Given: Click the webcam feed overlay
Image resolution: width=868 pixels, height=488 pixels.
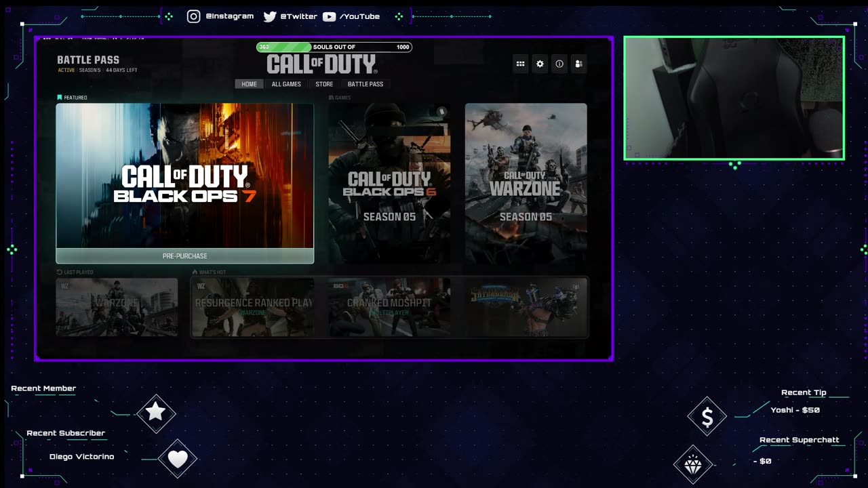Looking at the screenshot, I should (734, 98).
